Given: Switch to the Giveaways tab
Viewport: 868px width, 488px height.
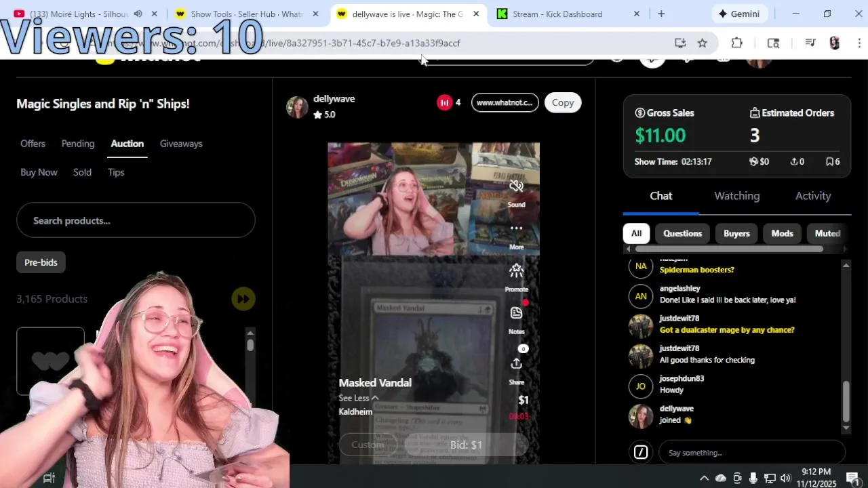Looking at the screenshot, I should pos(181,144).
